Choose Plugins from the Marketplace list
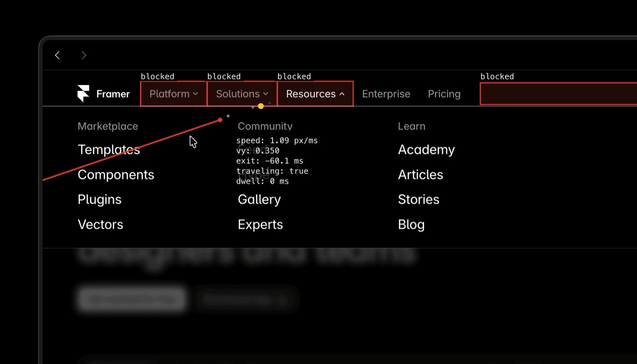The width and height of the screenshot is (637, 364). click(x=100, y=200)
